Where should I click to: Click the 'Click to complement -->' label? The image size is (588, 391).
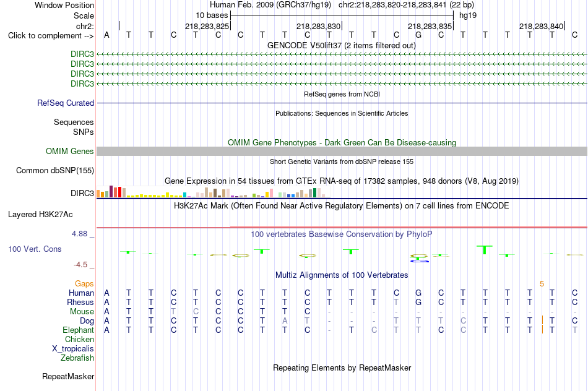coord(51,36)
